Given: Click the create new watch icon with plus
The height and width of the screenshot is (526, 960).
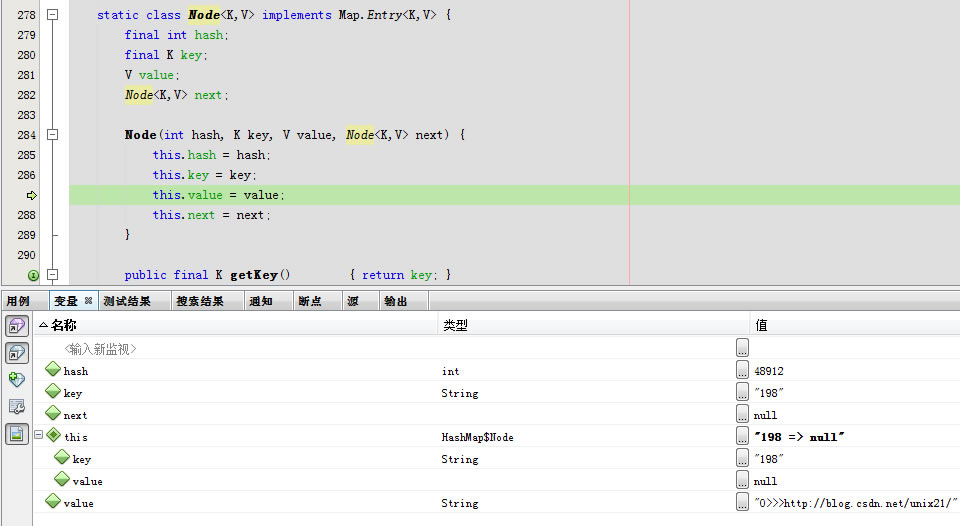Looking at the screenshot, I should point(17,380).
